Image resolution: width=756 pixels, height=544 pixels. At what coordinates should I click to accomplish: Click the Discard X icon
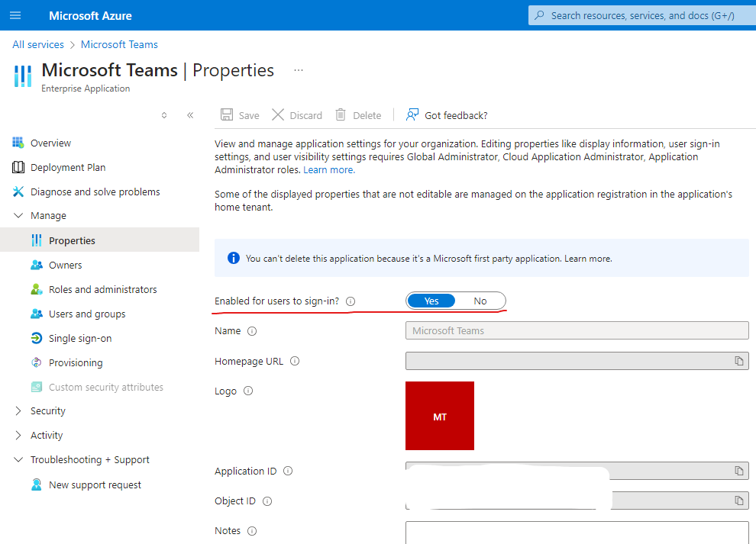[x=278, y=114]
